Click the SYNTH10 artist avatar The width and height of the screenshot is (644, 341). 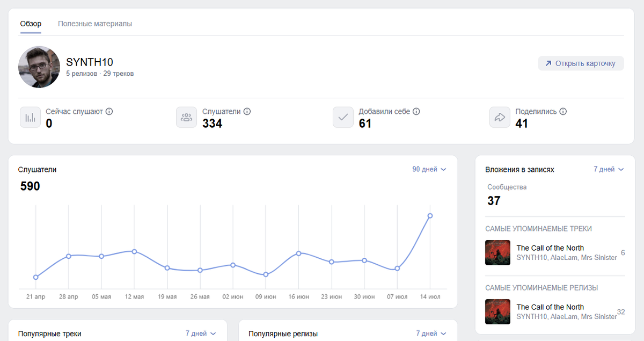[x=39, y=67]
